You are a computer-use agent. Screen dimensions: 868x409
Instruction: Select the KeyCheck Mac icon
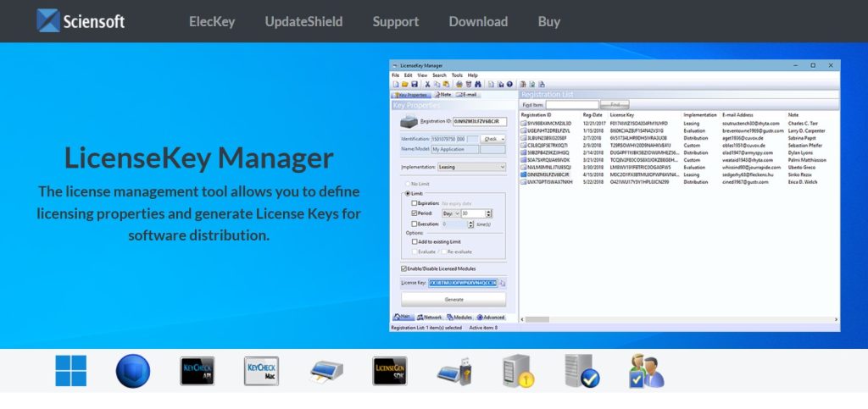[261, 371]
